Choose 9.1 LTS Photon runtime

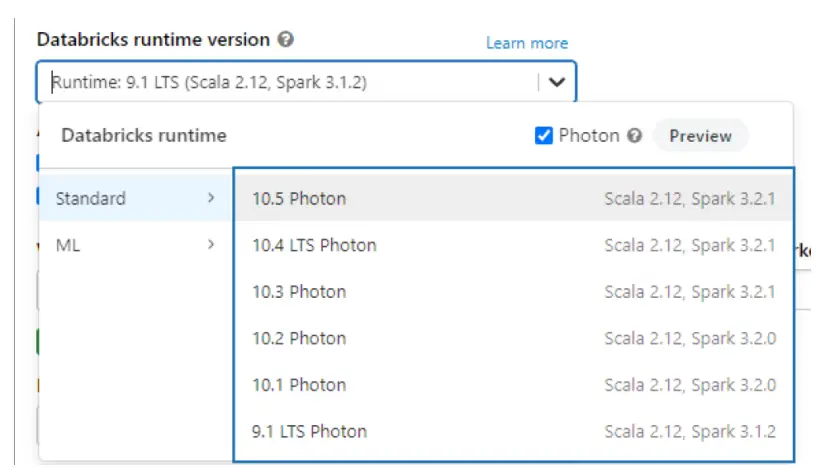pyautogui.click(x=309, y=432)
